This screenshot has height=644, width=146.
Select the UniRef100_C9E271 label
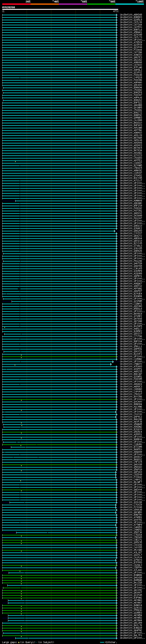(x=131, y=540)
